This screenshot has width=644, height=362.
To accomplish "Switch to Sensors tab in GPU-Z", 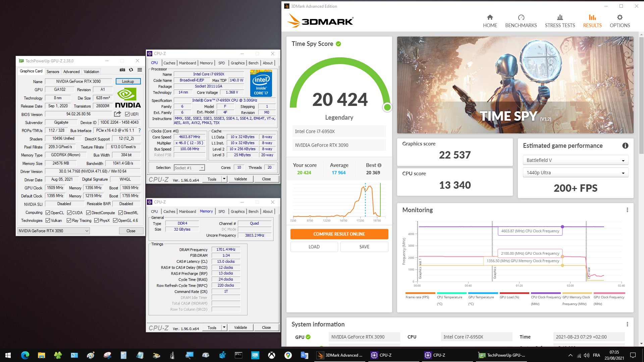I will tap(53, 71).
